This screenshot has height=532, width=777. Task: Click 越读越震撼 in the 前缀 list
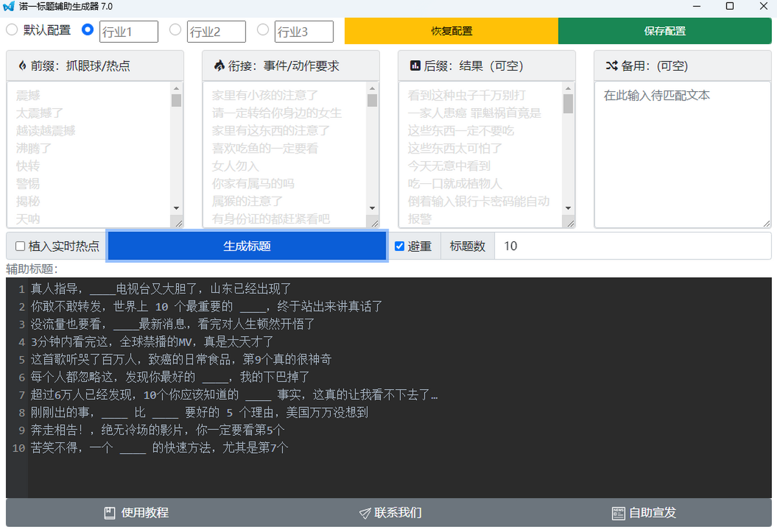(46, 131)
